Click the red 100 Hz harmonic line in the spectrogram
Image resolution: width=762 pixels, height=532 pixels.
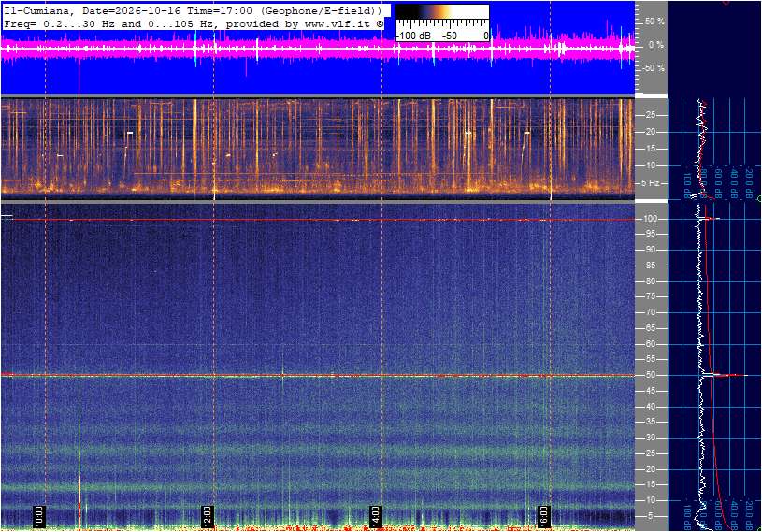coord(318,220)
